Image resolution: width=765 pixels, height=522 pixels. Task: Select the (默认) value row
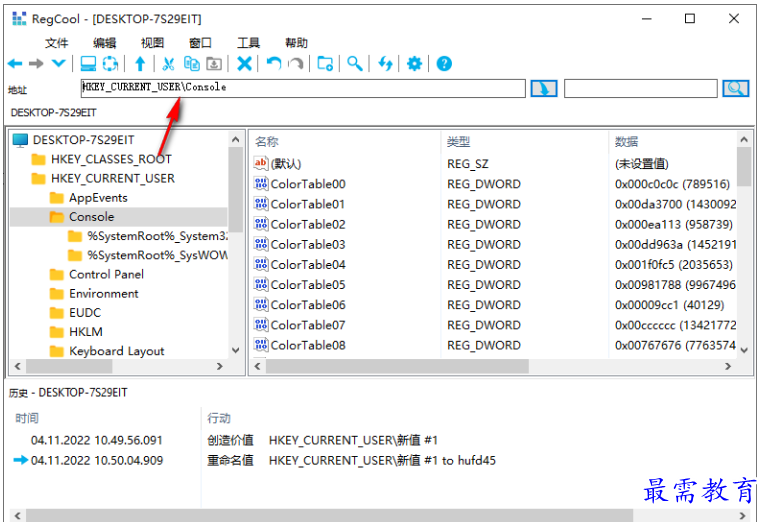pyautogui.click(x=286, y=164)
